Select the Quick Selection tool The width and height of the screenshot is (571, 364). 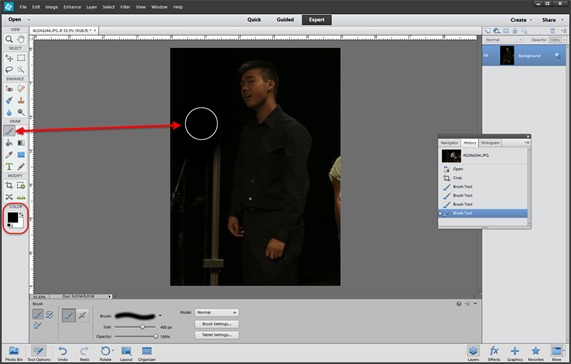pyautogui.click(x=21, y=69)
